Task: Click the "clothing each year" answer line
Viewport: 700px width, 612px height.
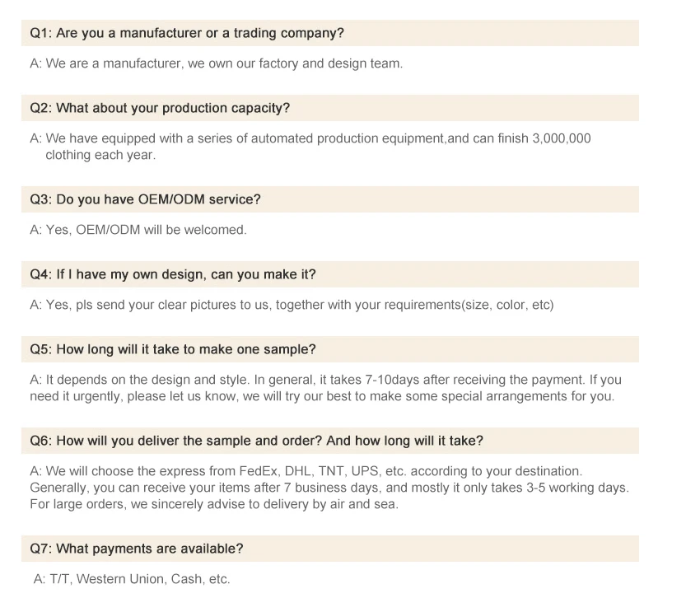Action: point(100,155)
